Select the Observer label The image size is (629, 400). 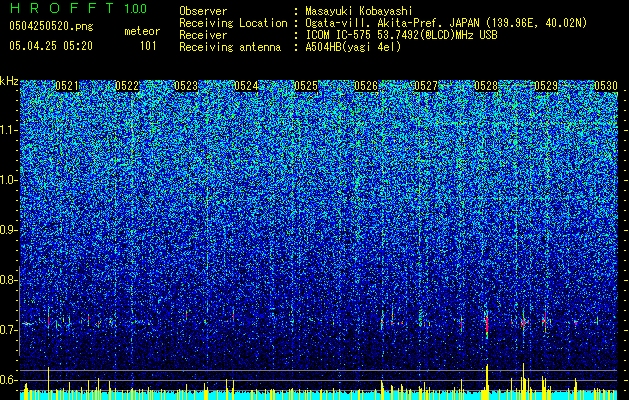(x=203, y=11)
